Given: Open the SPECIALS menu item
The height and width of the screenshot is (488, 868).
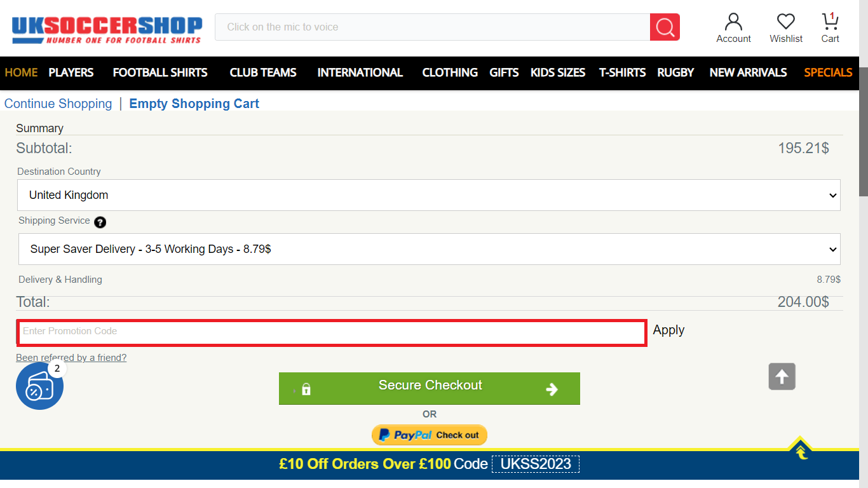Looking at the screenshot, I should click(828, 73).
